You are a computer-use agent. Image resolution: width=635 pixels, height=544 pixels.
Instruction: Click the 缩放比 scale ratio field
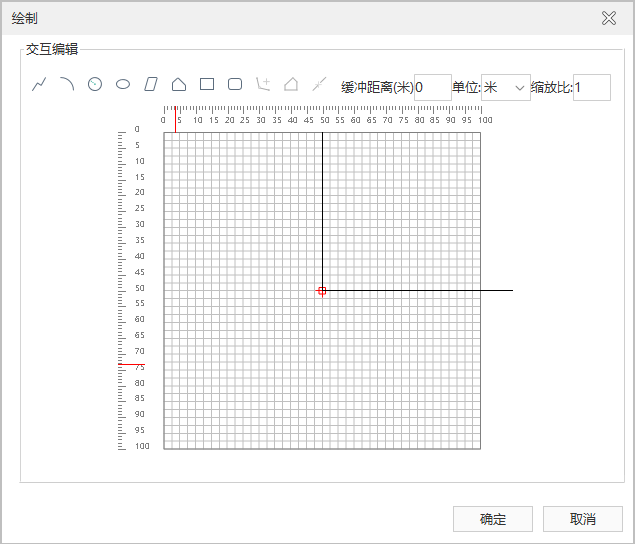click(591, 88)
